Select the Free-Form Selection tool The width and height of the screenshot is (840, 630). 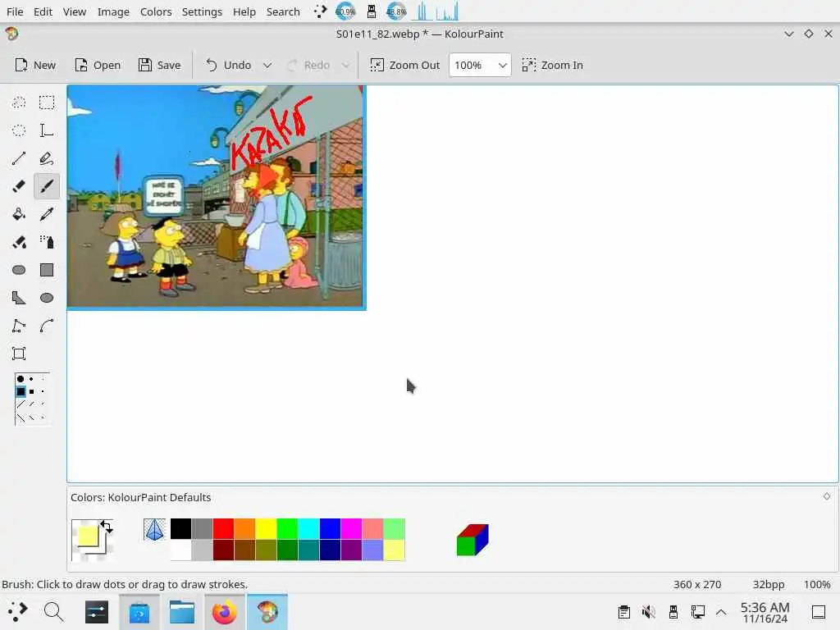pos(19,103)
